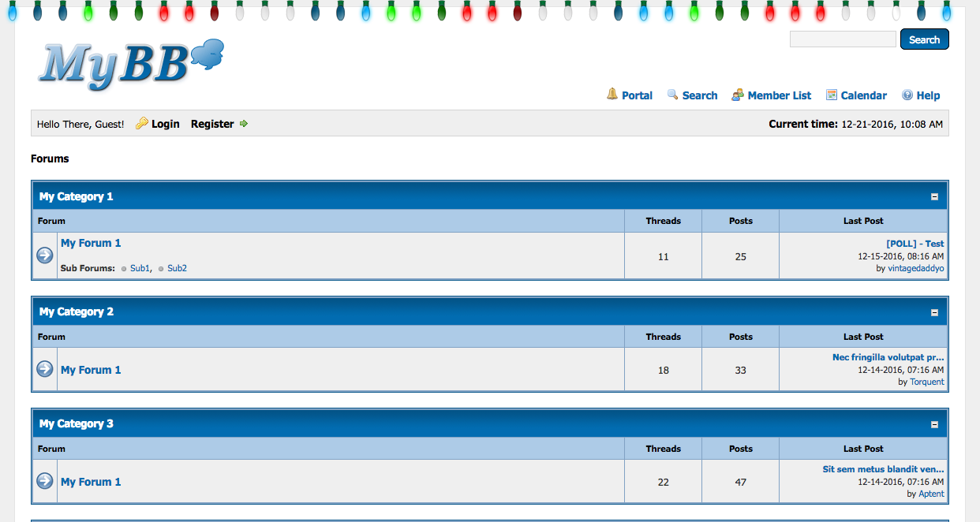Viewport: 980px width, 522px height.
Task: Click the Current time display
Action: coord(855,124)
